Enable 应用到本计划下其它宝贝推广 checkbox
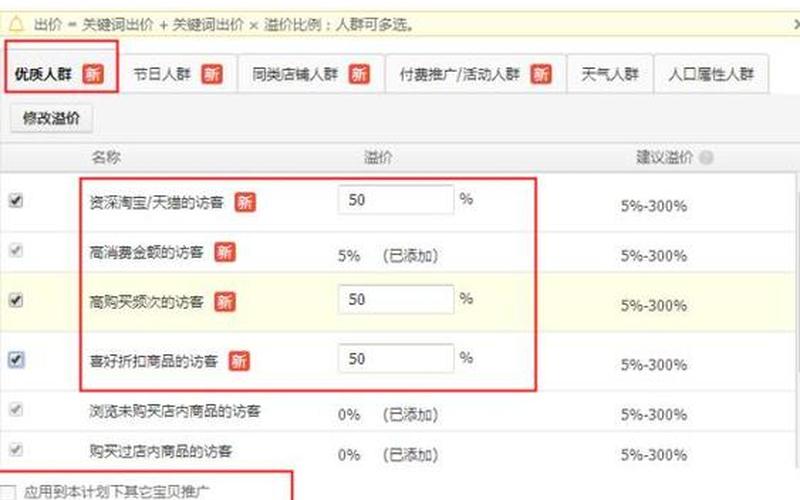800x500 pixels. pyautogui.click(x=8, y=492)
